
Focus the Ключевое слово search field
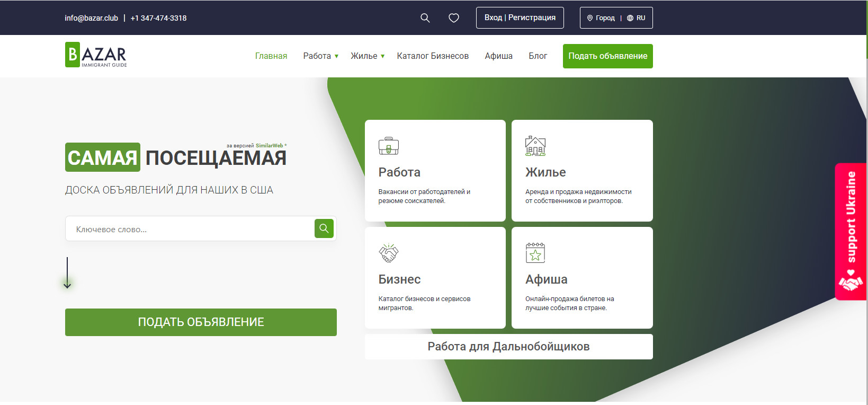[191, 229]
